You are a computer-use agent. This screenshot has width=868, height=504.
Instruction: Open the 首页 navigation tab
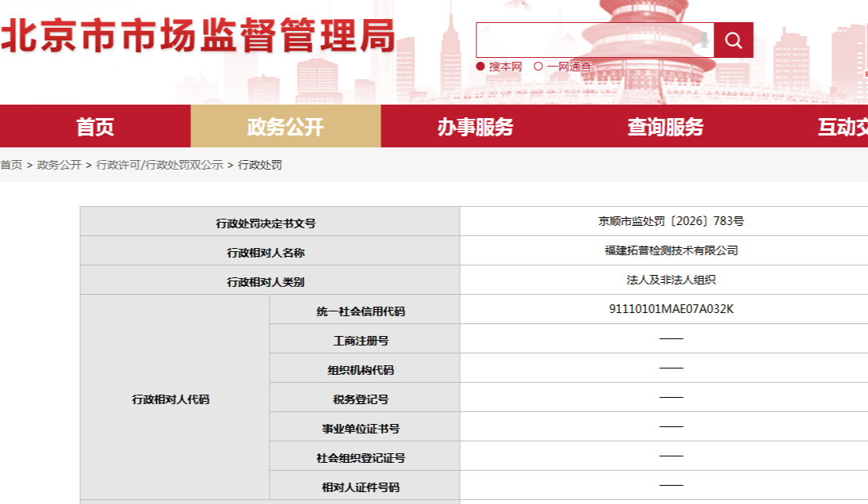(x=95, y=126)
